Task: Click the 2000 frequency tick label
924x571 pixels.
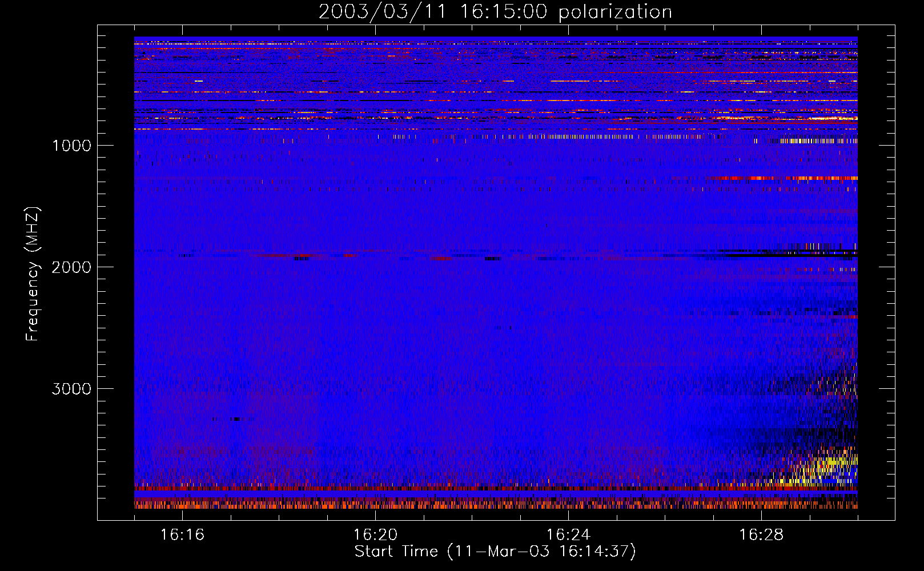Action: (x=71, y=267)
